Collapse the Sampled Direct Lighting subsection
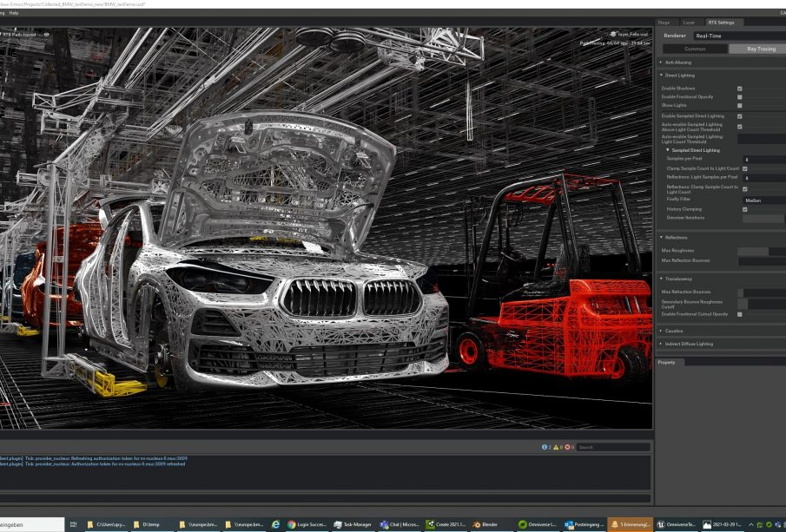This screenshot has height=532, width=786. (668, 150)
